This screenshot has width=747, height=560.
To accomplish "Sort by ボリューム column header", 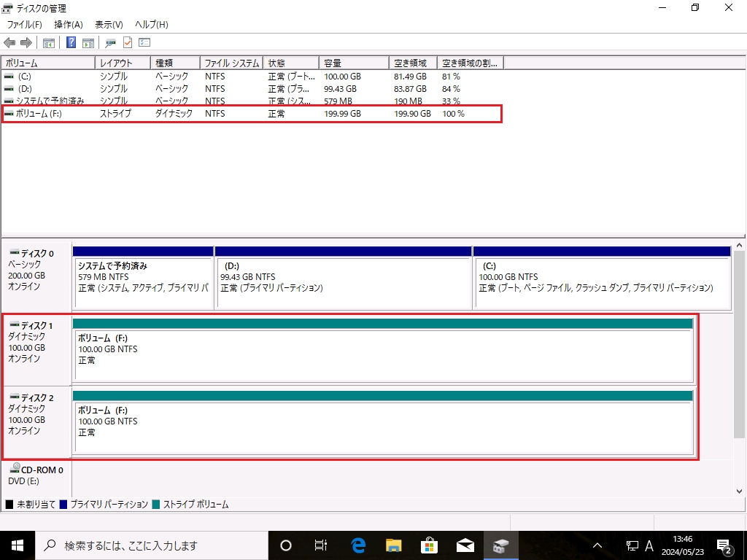I will point(48,63).
